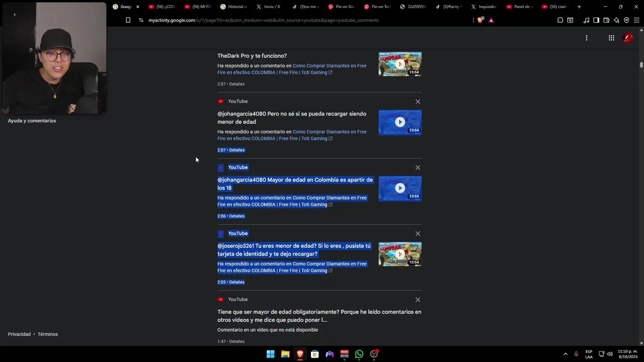
Task: Click '@johangarcia4080 Pero no sé si se pueda recargar' text
Action: (292, 118)
